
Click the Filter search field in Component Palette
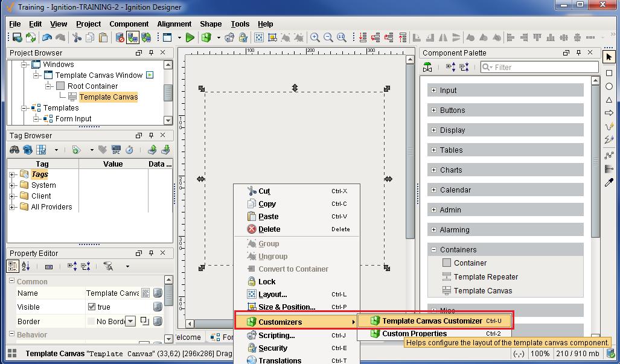click(539, 67)
